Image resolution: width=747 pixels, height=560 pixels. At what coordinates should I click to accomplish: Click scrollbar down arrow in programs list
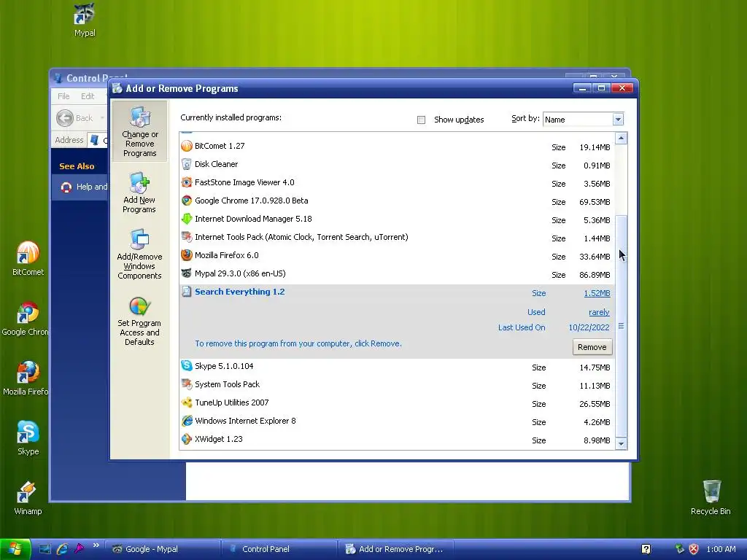point(621,444)
